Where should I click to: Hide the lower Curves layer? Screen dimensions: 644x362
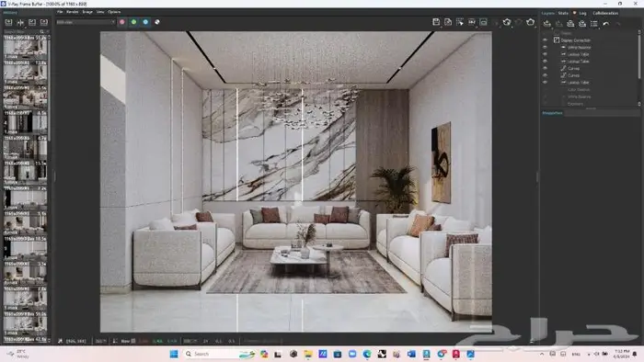point(545,75)
